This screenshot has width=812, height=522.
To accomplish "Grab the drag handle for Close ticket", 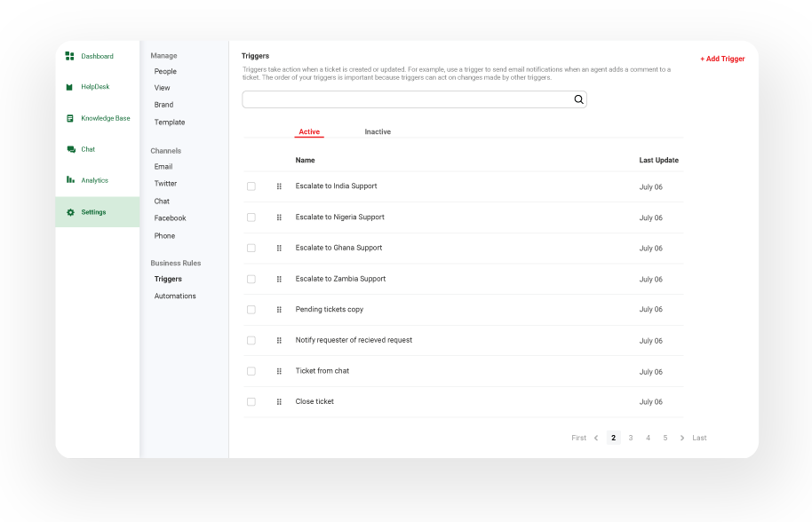I will (x=279, y=401).
